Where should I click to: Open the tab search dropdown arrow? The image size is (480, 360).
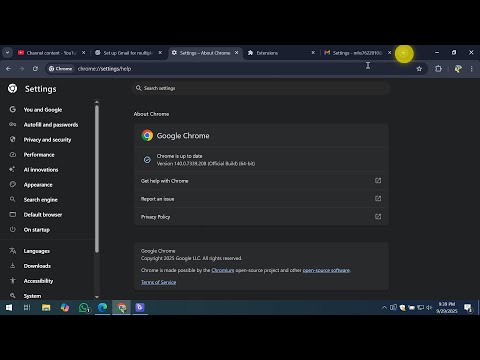pyautogui.click(x=7, y=53)
